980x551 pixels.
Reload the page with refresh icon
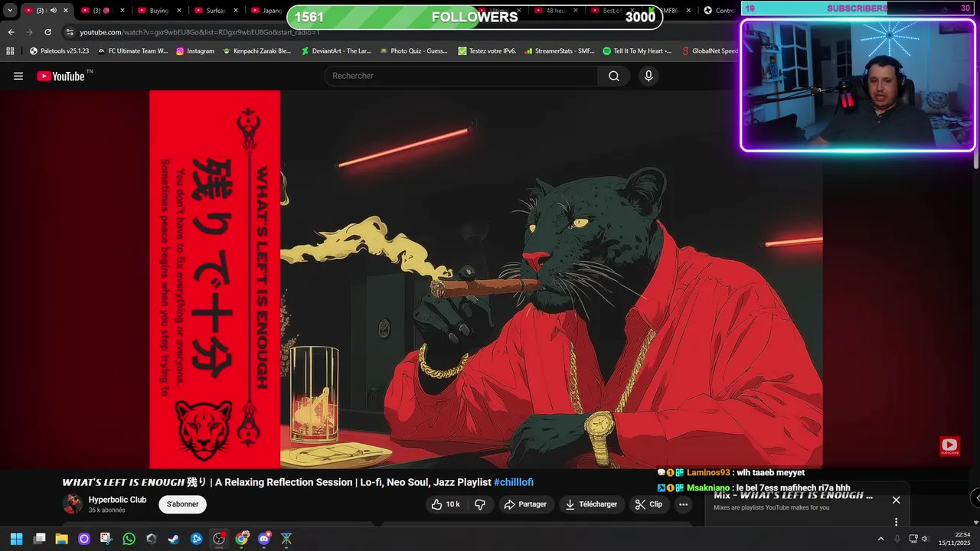click(x=47, y=32)
